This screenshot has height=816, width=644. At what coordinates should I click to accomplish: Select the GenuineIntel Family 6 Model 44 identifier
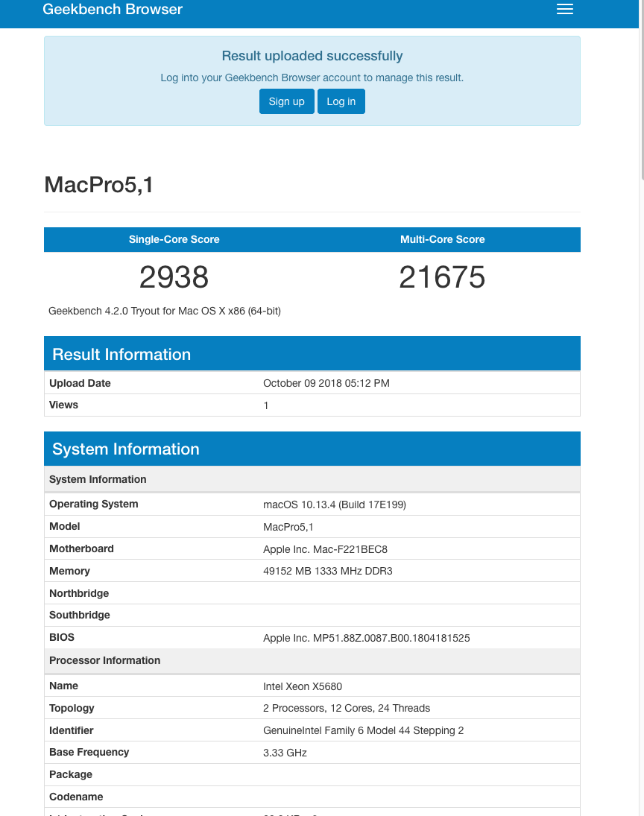coord(363,730)
